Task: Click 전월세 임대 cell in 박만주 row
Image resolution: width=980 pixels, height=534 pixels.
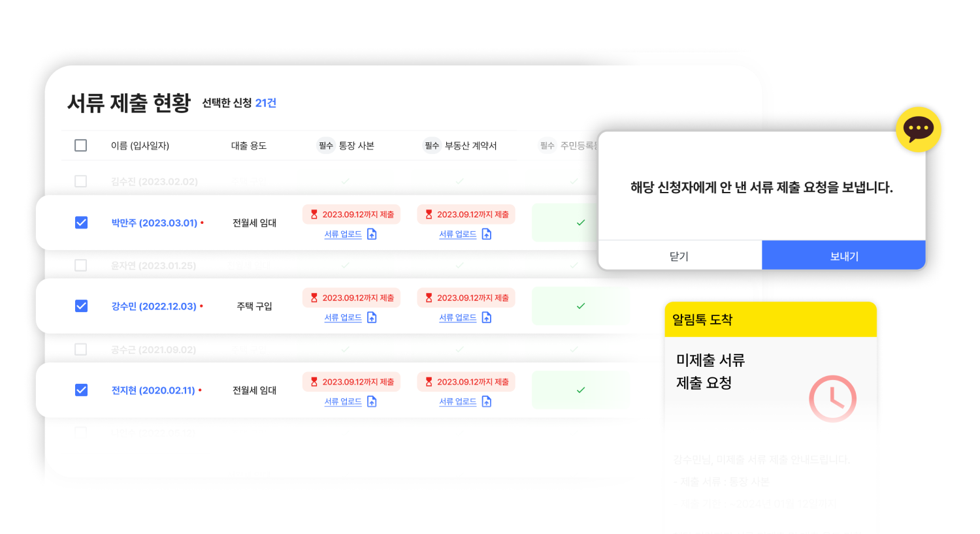Action: tap(255, 223)
